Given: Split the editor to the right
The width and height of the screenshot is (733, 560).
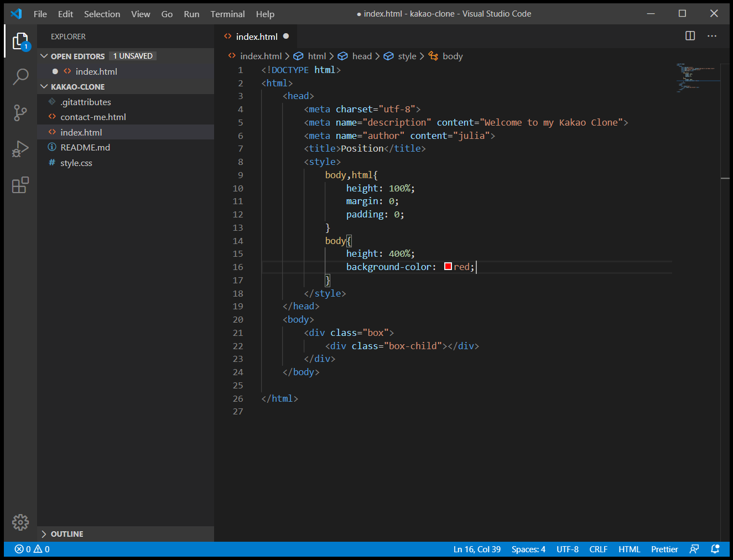Looking at the screenshot, I should pyautogui.click(x=690, y=36).
